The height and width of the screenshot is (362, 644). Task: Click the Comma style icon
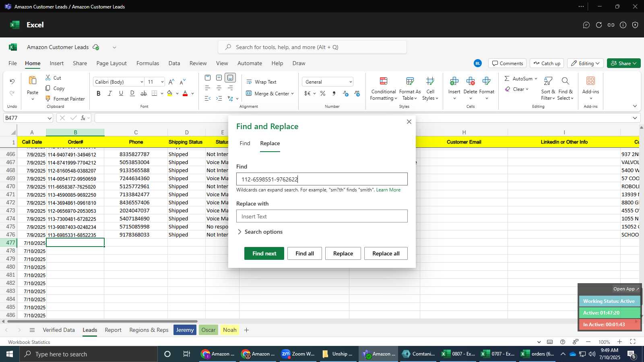(334, 93)
